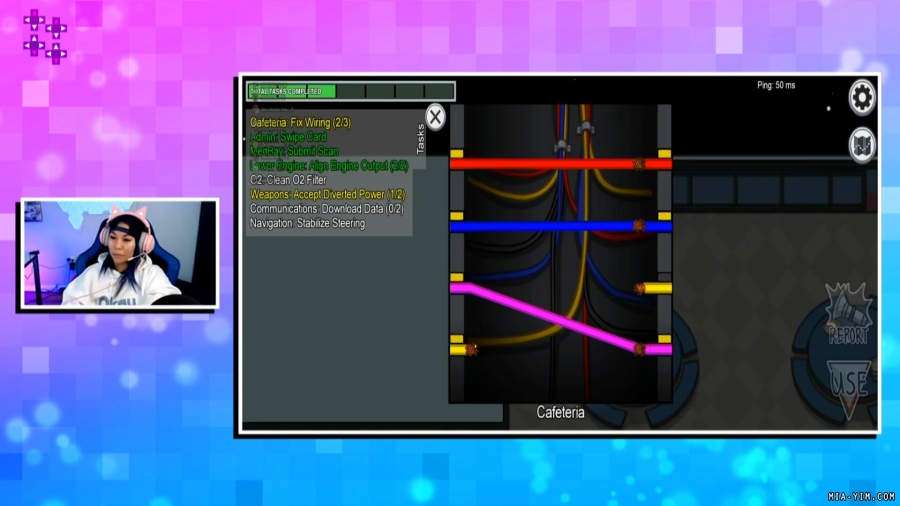The width and height of the screenshot is (900, 506).
Task: Click the yellow wire terminal on right
Action: click(x=654, y=289)
